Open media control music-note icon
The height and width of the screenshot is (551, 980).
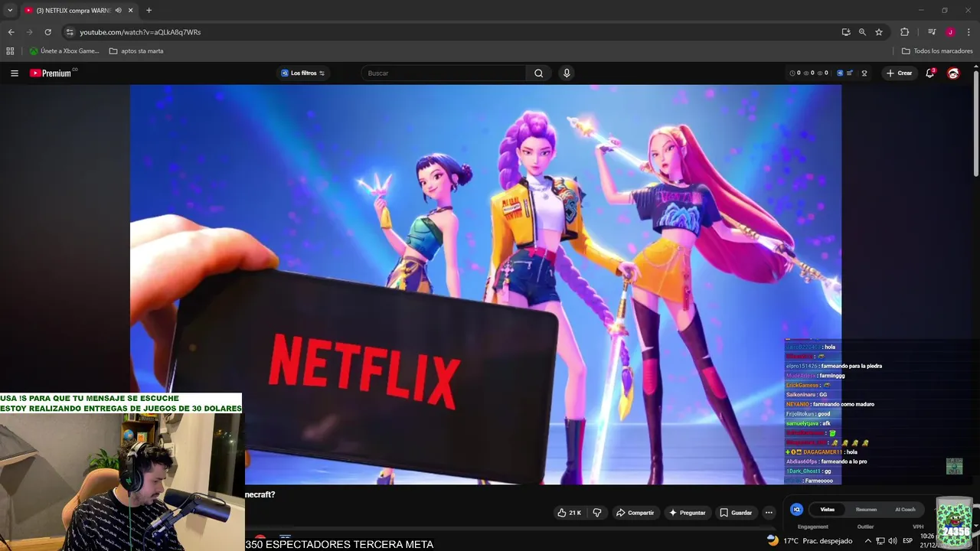point(932,32)
